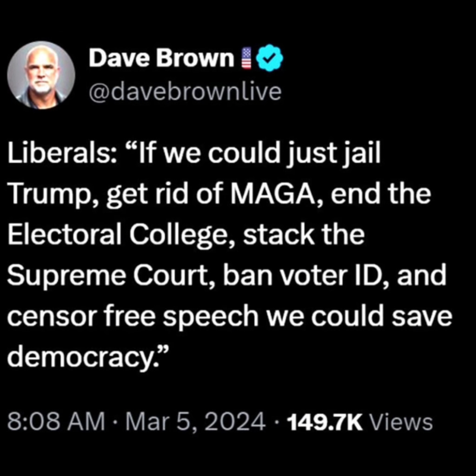Image resolution: width=476 pixels, height=476 pixels.
Task: Click the word "stack" in the tweet
Action: coord(279,235)
